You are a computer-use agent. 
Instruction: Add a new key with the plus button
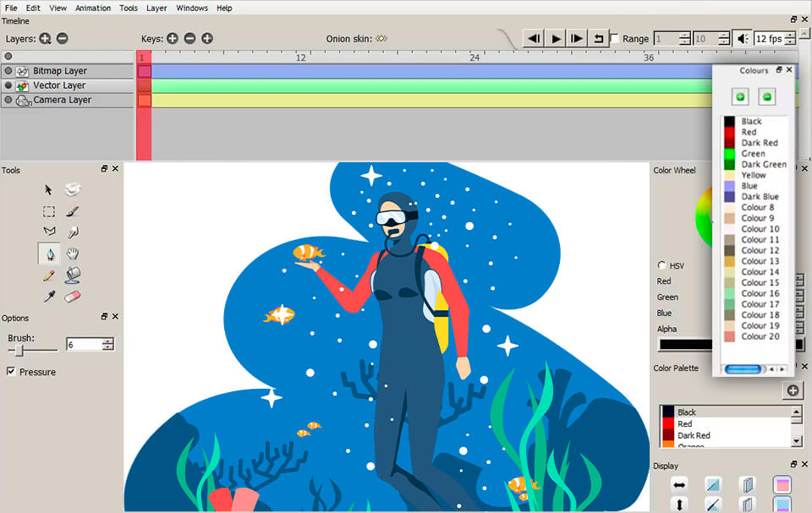pyautogui.click(x=171, y=38)
